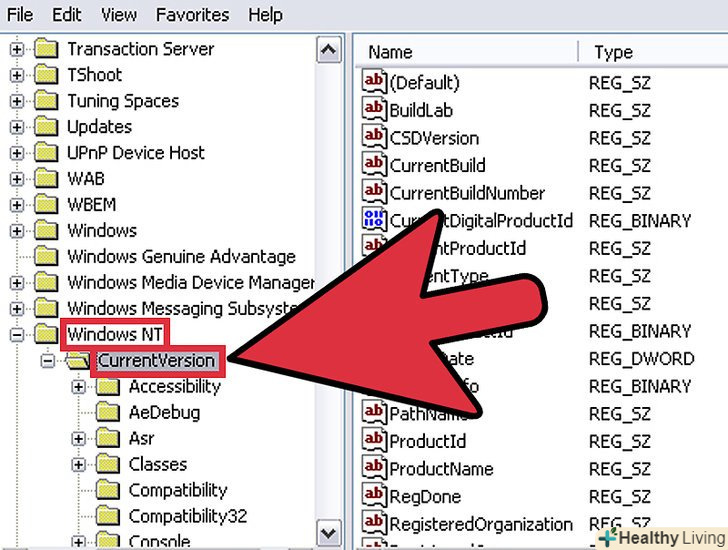Image resolution: width=728 pixels, height=550 pixels.
Task: Click the AeDebug folder icon
Action: 108,412
